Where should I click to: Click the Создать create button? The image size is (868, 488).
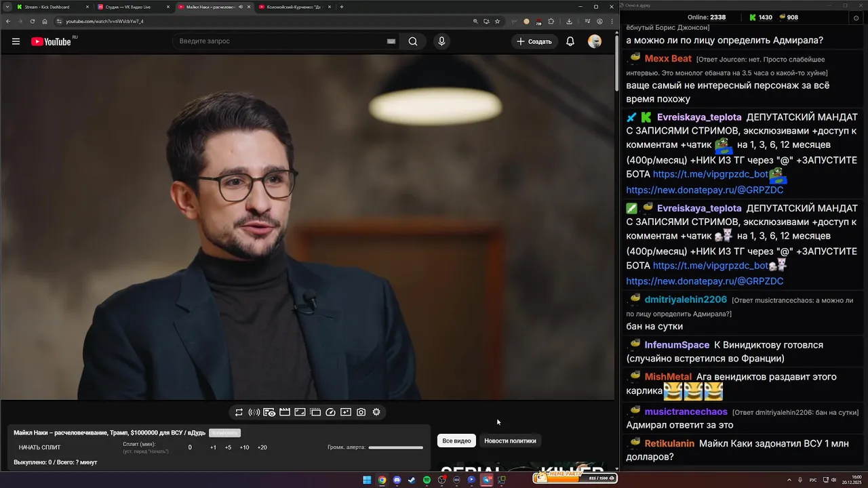click(534, 41)
